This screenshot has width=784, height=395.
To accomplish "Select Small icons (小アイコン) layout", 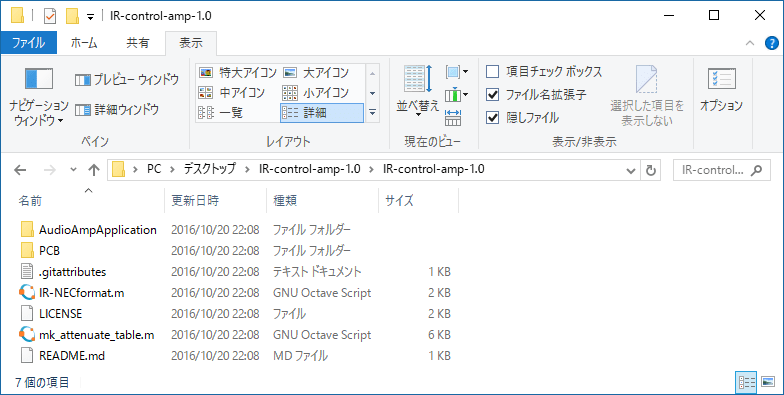I will (x=316, y=93).
